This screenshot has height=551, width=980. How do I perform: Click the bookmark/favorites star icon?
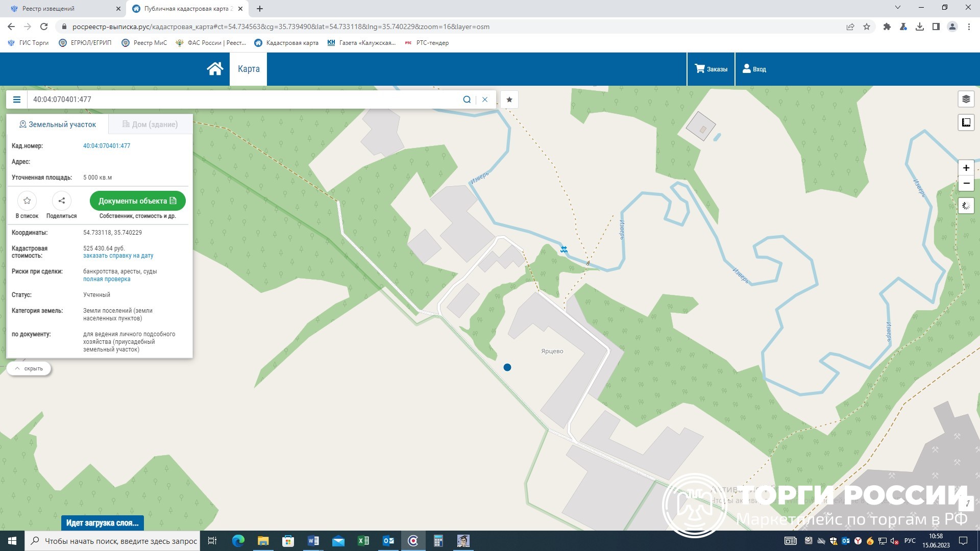pos(509,99)
